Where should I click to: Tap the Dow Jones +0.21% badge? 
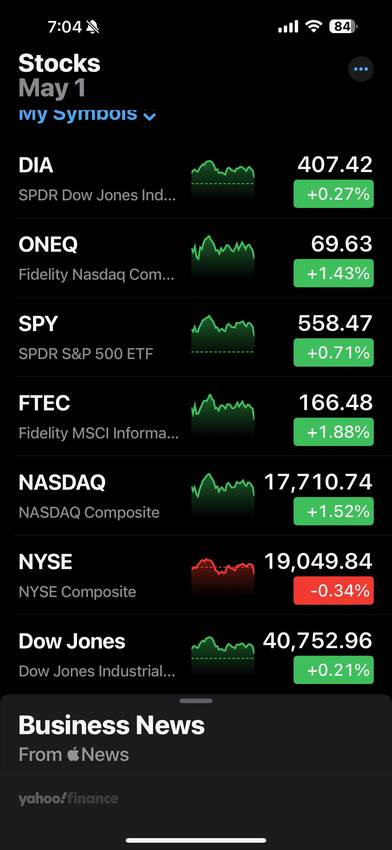(333, 669)
